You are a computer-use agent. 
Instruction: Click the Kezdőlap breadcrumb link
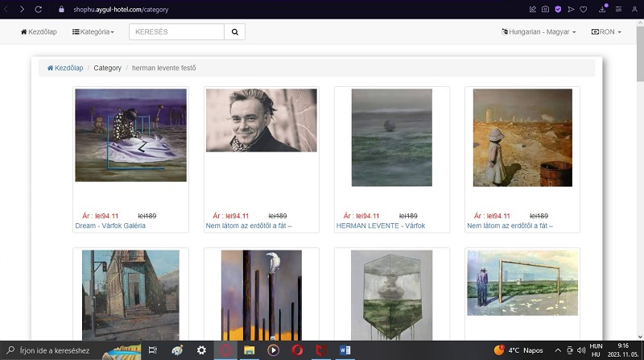[x=65, y=68]
